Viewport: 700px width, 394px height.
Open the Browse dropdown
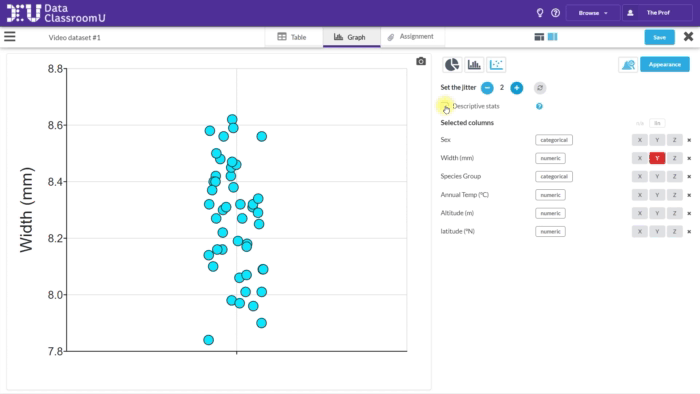pyautogui.click(x=593, y=13)
